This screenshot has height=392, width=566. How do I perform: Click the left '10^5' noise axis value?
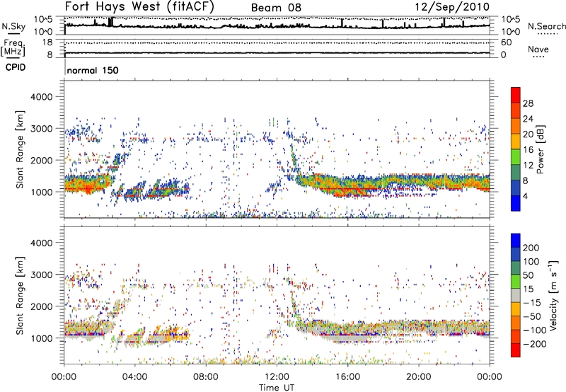coord(43,20)
